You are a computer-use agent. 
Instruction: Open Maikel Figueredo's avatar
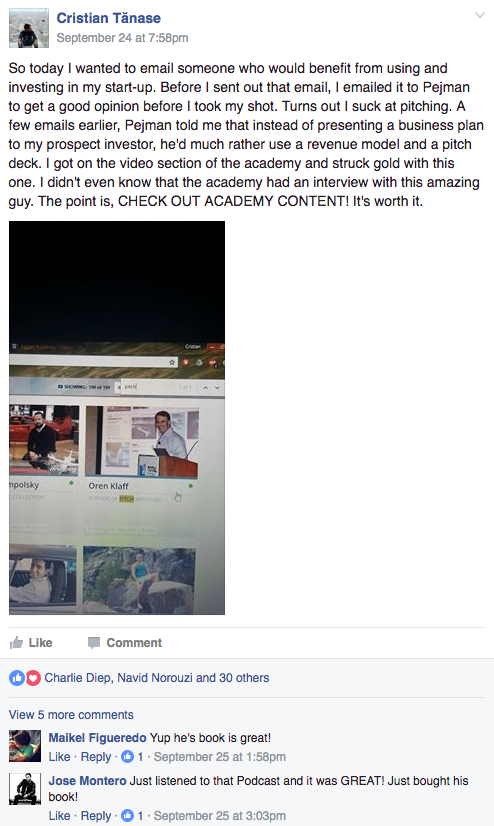point(25,746)
